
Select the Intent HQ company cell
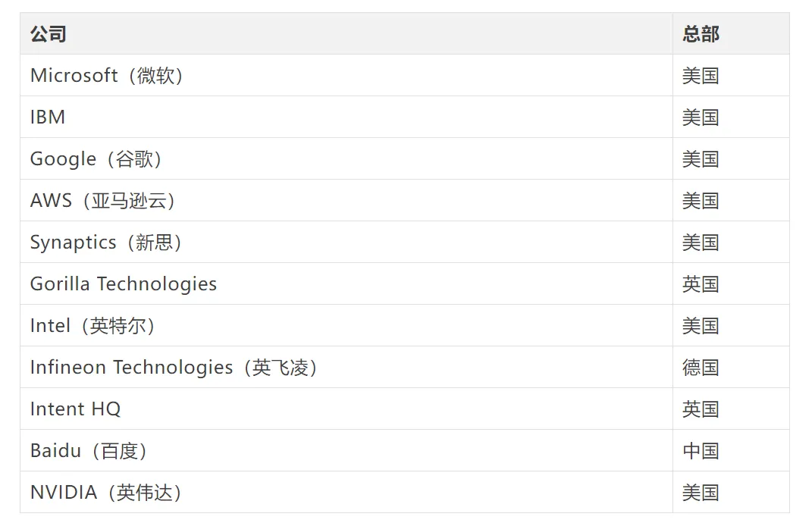click(x=346, y=409)
